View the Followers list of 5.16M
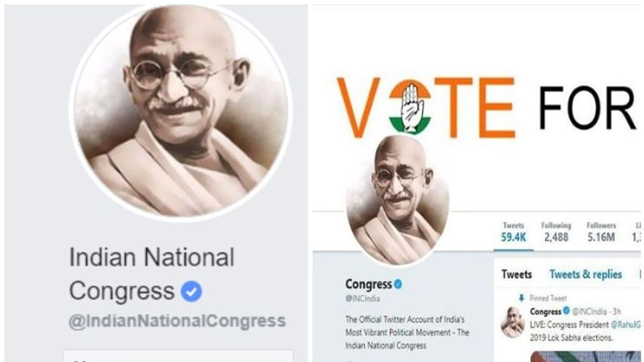 (x=601, y=232)
